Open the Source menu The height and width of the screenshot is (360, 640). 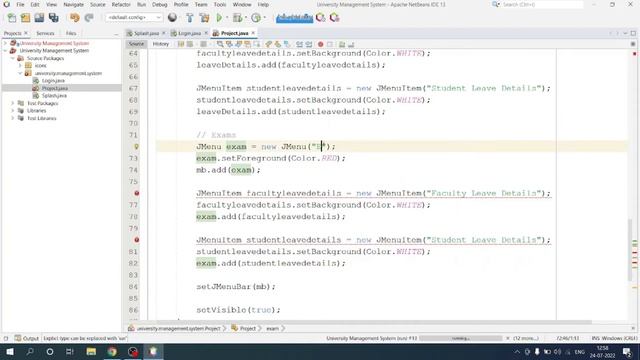(x=98, y=4)
